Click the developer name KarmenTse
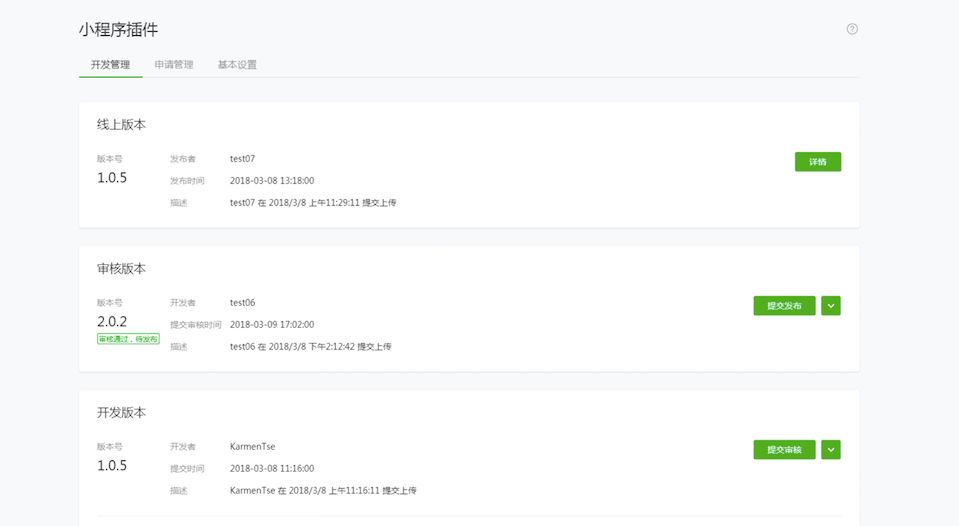Image resolution: width=959 pixels, height=526 pixels. pyautogui.click(x=252, y=446)
